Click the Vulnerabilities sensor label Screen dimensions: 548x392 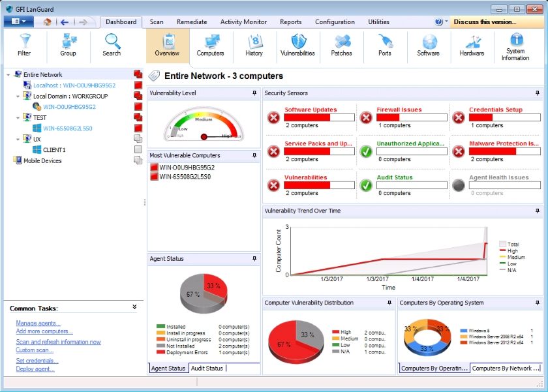click(305, 177)
